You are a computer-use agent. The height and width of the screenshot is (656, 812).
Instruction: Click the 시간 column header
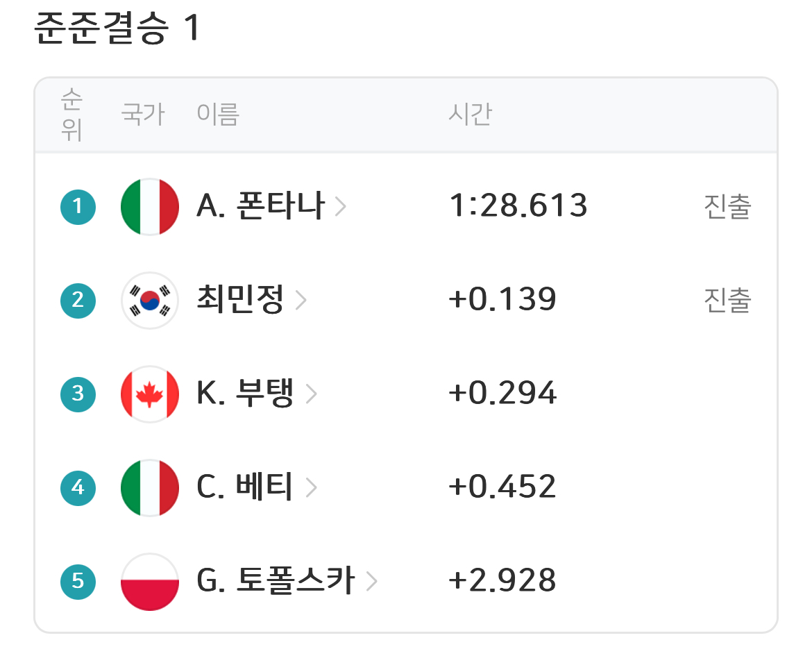click(470, 114)
